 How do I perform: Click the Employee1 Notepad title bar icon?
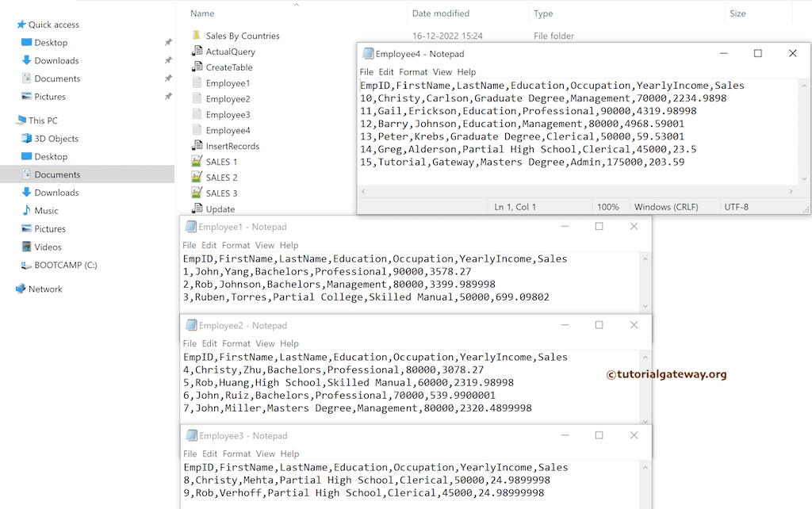coord(191,227)
